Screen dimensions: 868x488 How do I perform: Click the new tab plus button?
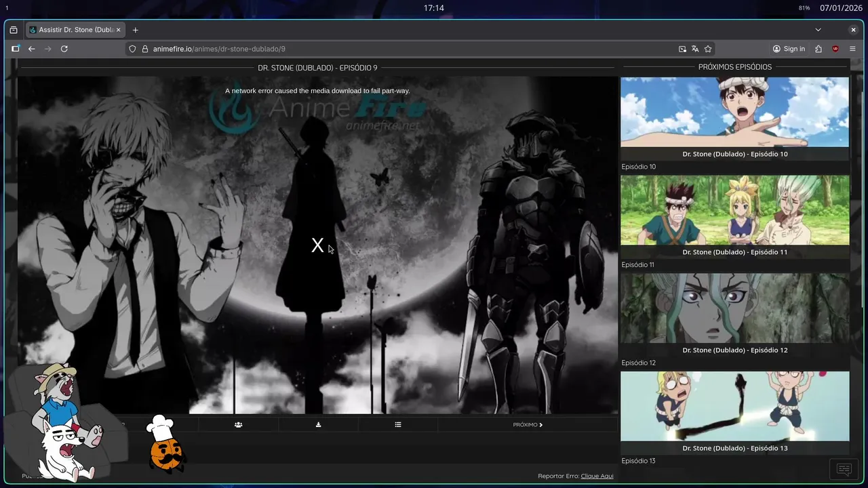[135, 30]
